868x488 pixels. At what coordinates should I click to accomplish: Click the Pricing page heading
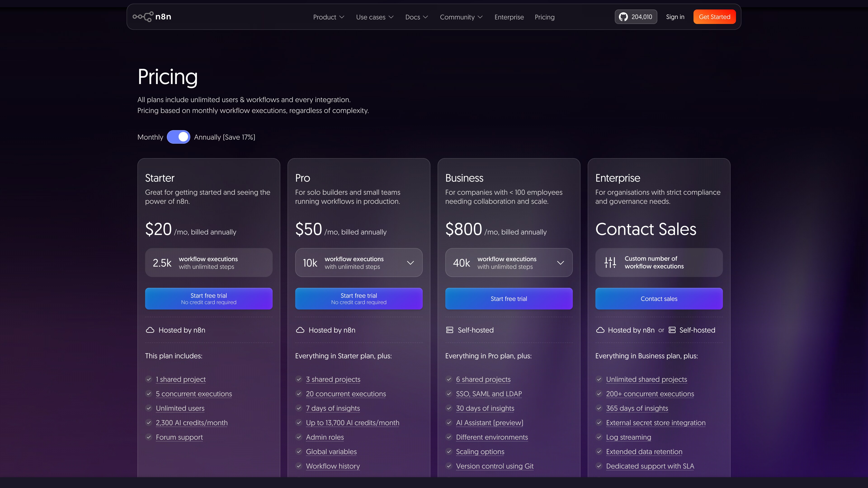[x=167, y=77]
